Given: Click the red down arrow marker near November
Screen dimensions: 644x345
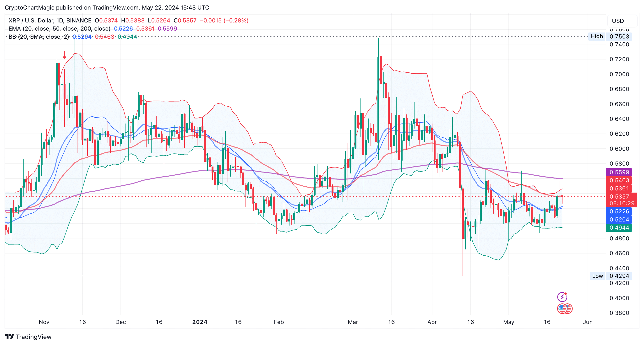Looking at the screenshot, I should click(x=65, y=55).
